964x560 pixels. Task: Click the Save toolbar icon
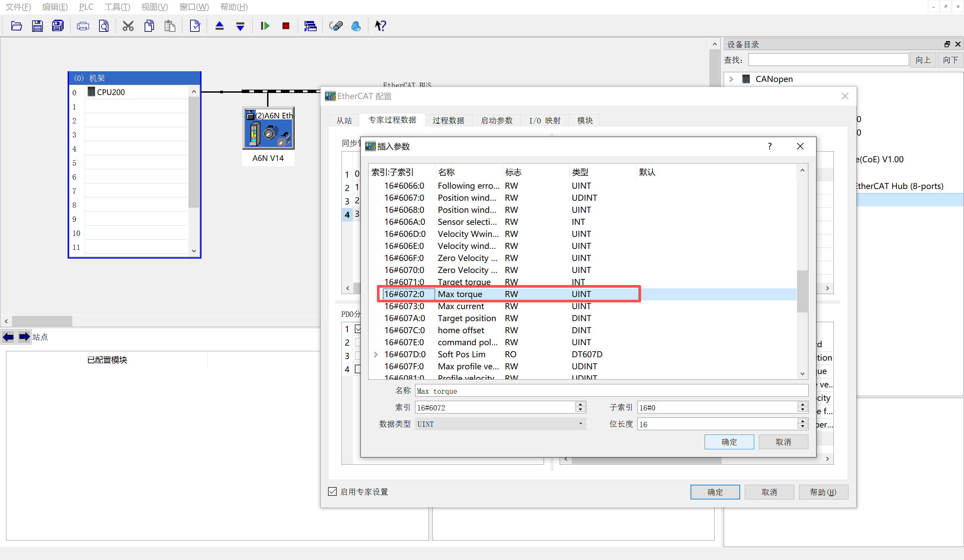pos(37,26)
